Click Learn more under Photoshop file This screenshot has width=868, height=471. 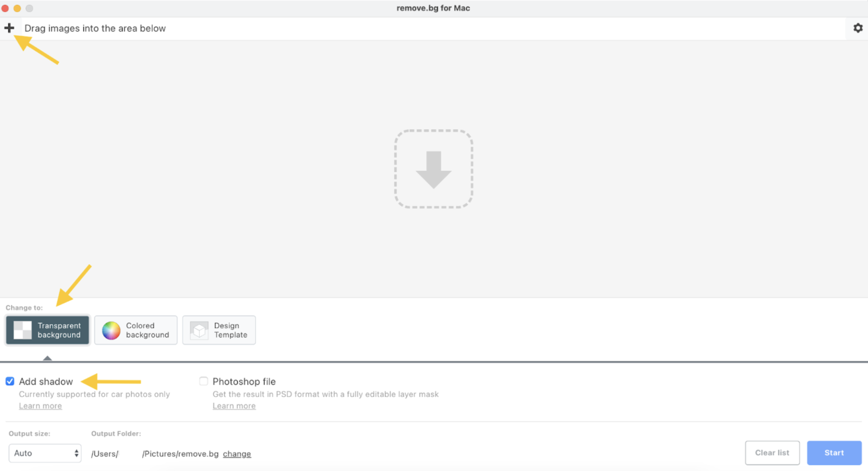(234, 405)
